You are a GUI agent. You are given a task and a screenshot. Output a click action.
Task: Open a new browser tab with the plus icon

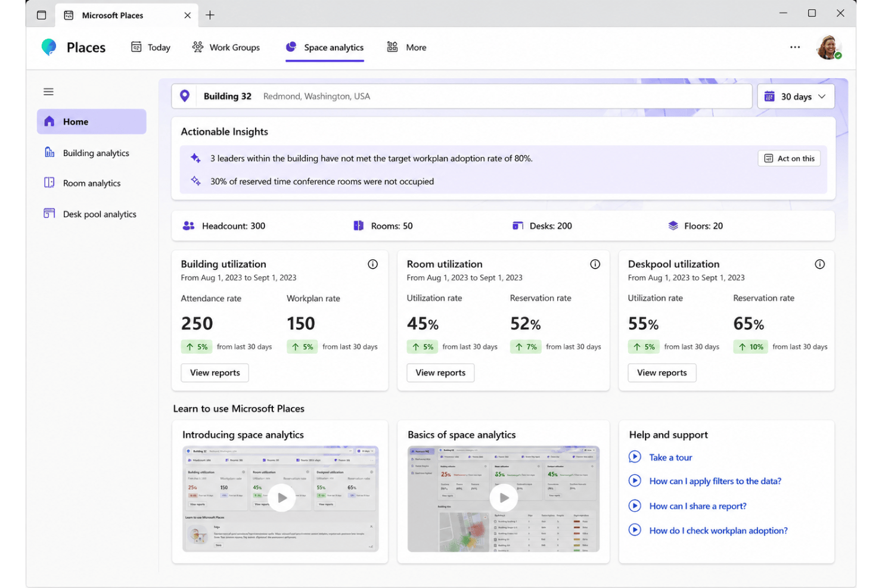point(210,15)
